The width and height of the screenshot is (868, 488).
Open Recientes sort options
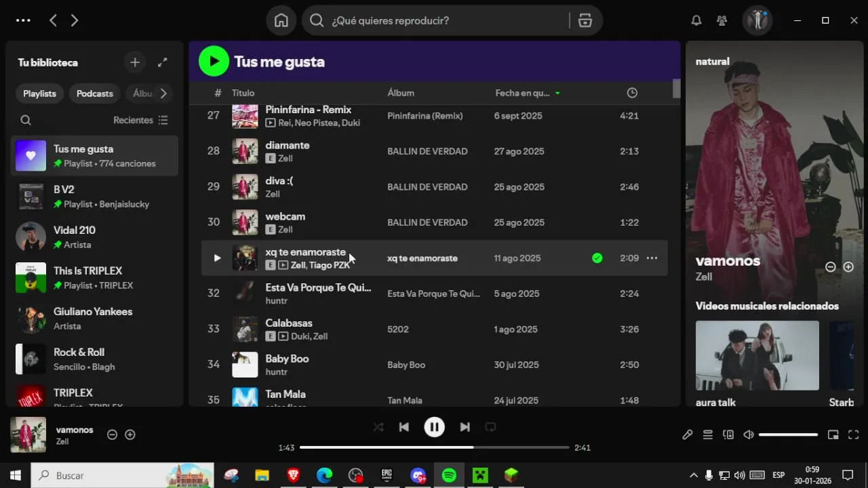(x=140, y=120)
